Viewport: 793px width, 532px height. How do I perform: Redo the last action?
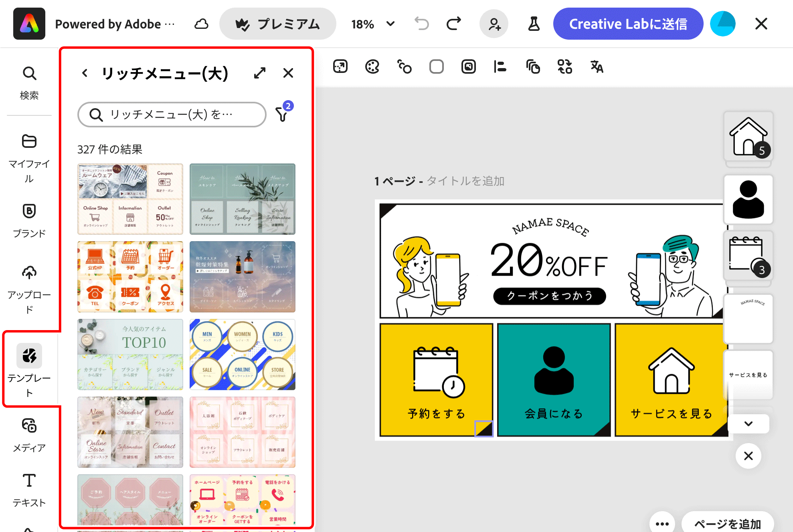453,24
